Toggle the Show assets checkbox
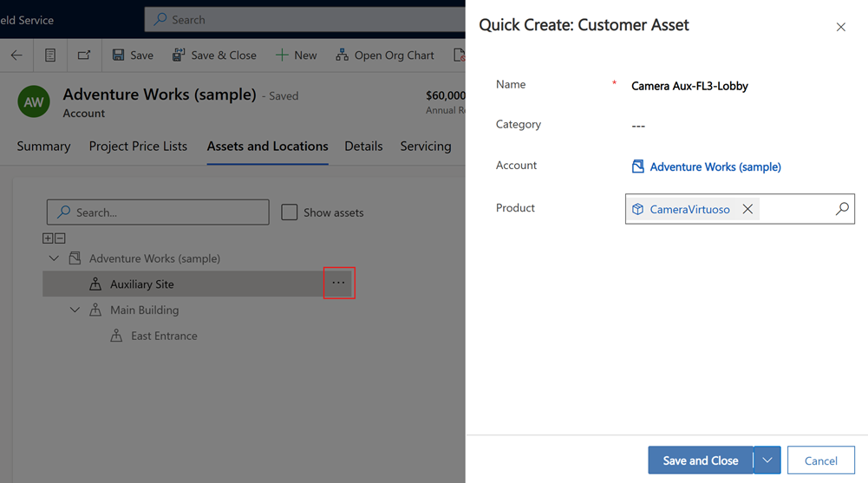868x483 pixels. pyautogui.click(x=289, y=212)
